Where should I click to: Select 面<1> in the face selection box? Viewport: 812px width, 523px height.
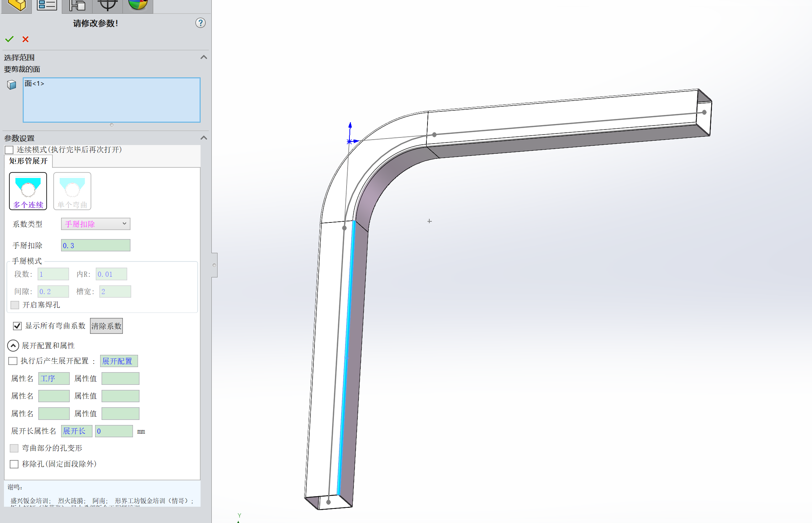[34, 84]
